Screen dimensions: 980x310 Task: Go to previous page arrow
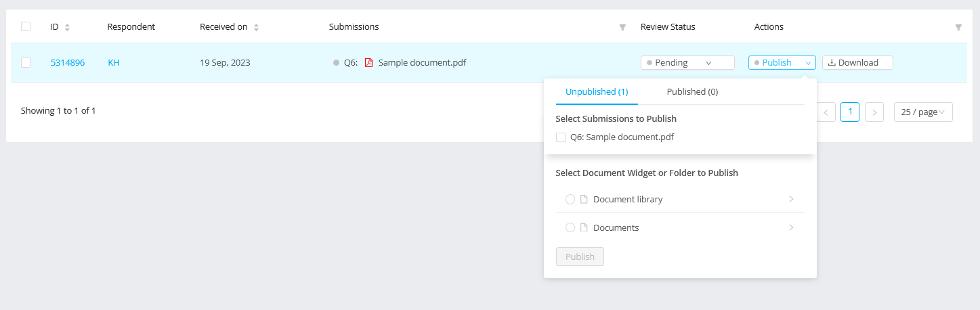tap(826, 112)
